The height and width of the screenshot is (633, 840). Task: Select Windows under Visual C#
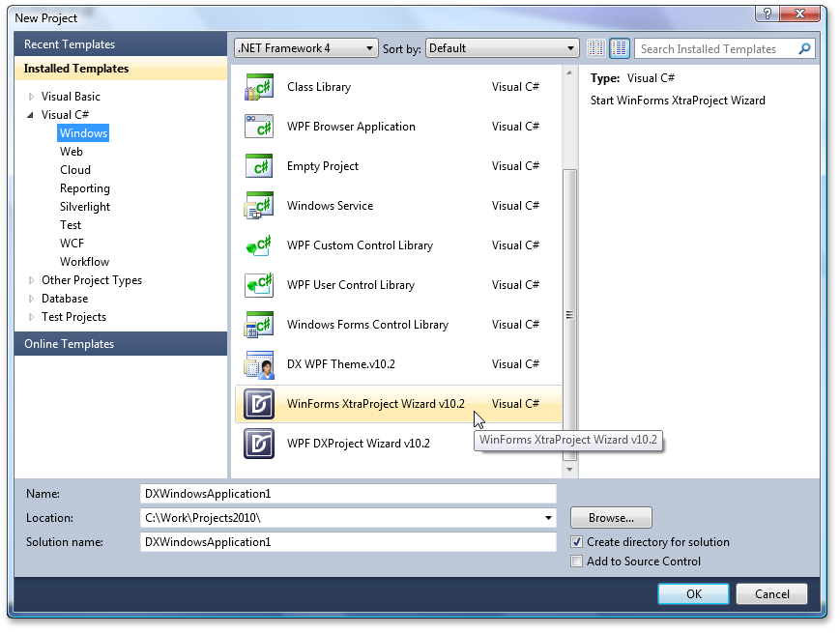click(83, 132)
